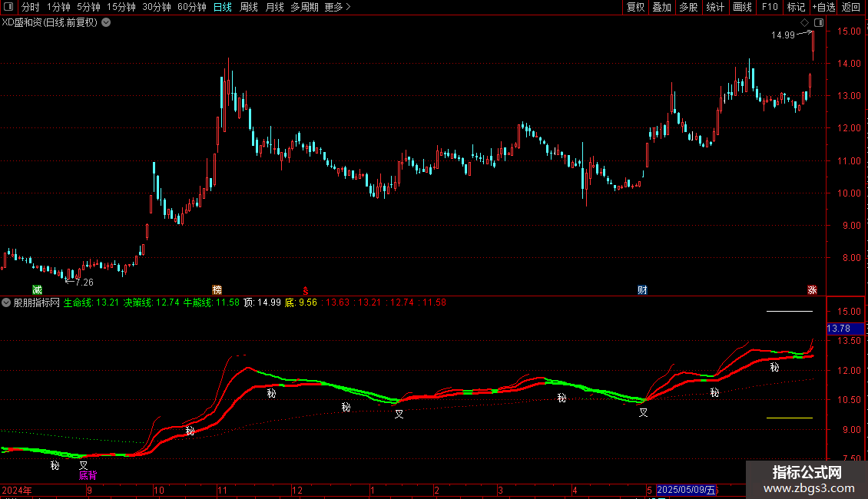Switch to the 月线 chart
Screen dimensions: 868x499
click(x=274, y=7)
